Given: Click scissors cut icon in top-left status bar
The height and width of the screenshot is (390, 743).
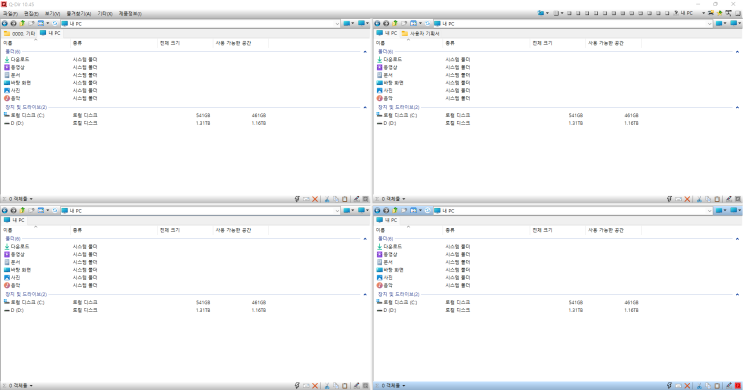Looking at the screenshot, I should coord(327,199).
